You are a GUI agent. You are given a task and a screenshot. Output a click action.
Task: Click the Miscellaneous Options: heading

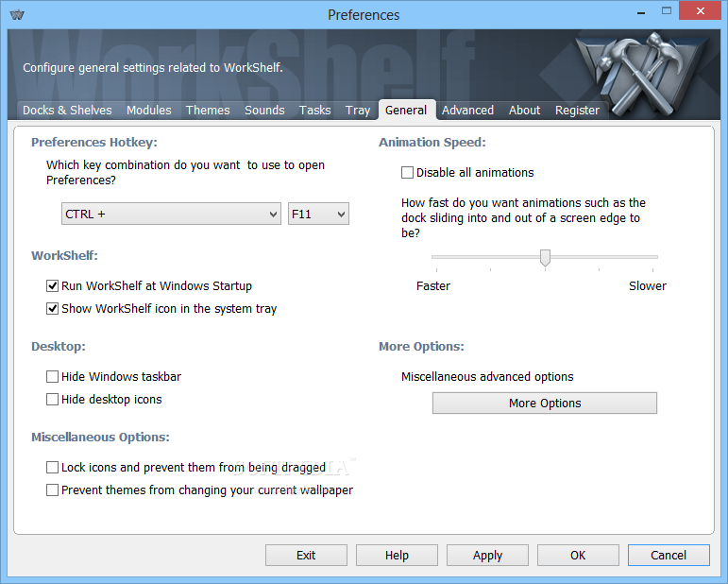100,438
